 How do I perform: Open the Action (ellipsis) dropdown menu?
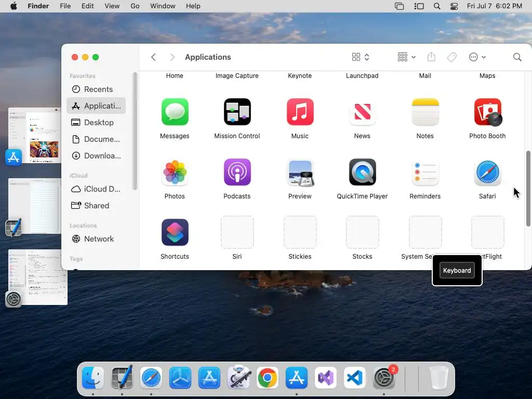tap(477, 57)
